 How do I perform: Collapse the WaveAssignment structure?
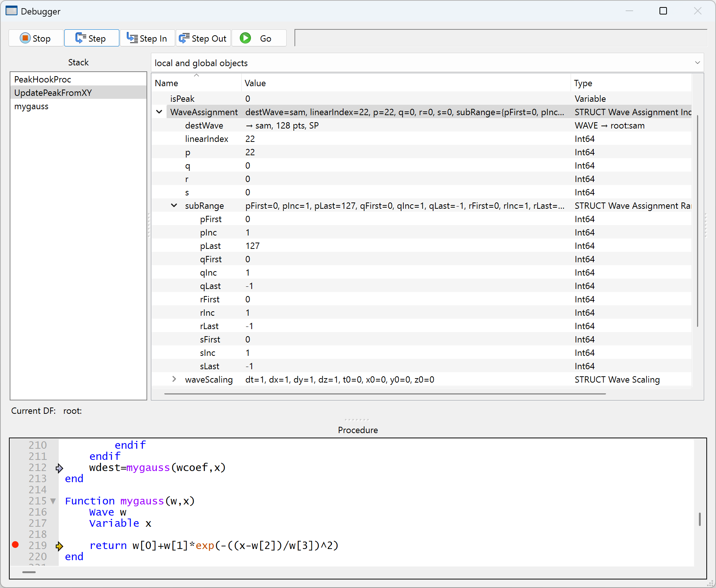click(159, 112)
